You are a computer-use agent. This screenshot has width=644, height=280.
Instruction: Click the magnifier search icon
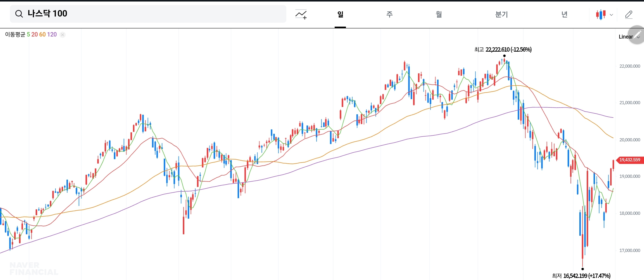pyautogui.click(x=19, y=14)
